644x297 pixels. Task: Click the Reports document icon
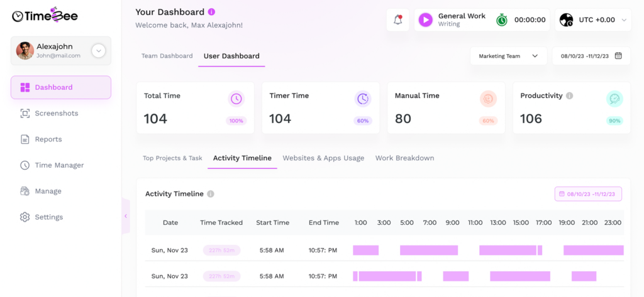25,139
